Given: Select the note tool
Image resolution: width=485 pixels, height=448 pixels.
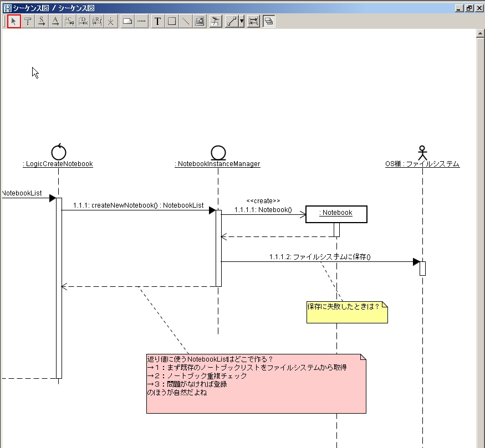Looking at the screenshot, I should [x=127, y=21].
